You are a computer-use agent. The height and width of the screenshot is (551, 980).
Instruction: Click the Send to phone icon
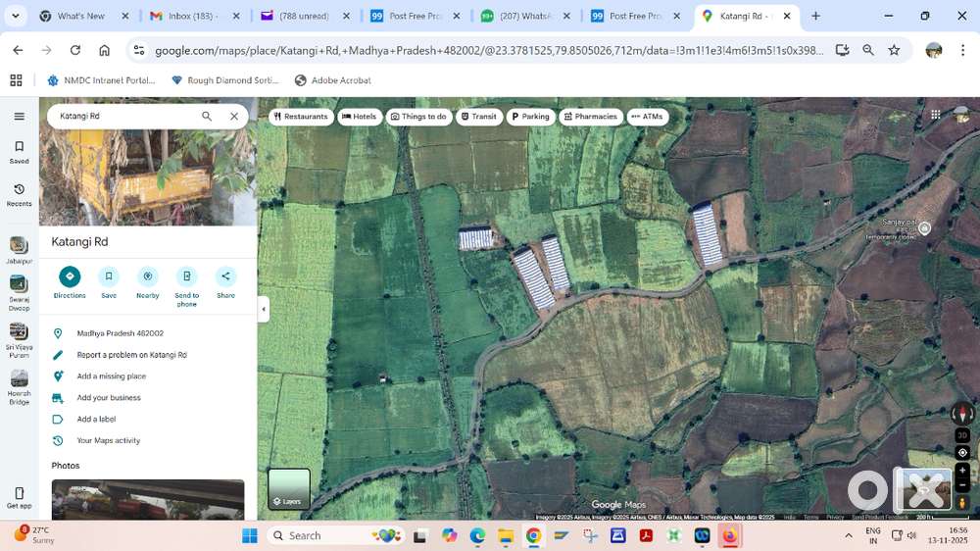(x=187, y=276)
